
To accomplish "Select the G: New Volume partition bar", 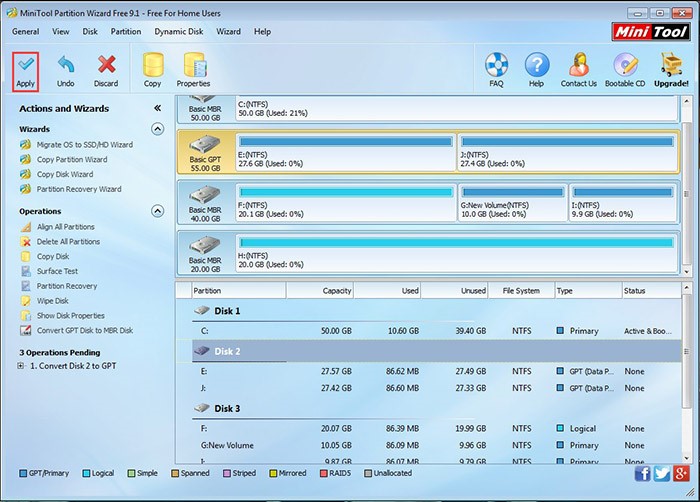I will coord(512,202).
